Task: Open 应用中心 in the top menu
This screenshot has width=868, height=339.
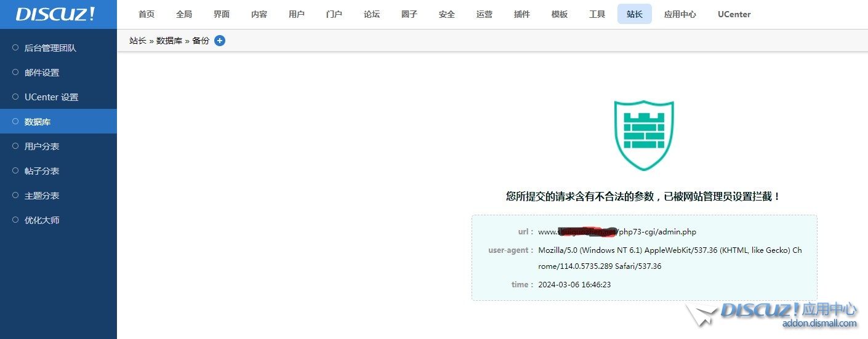Action: (x=680, y=14)
